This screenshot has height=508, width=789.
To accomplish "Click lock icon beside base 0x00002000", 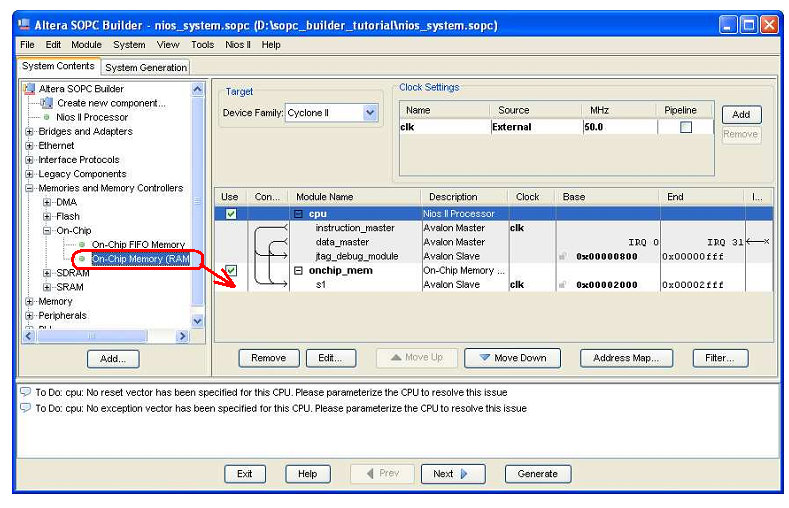I will click(x=562, y=285).
